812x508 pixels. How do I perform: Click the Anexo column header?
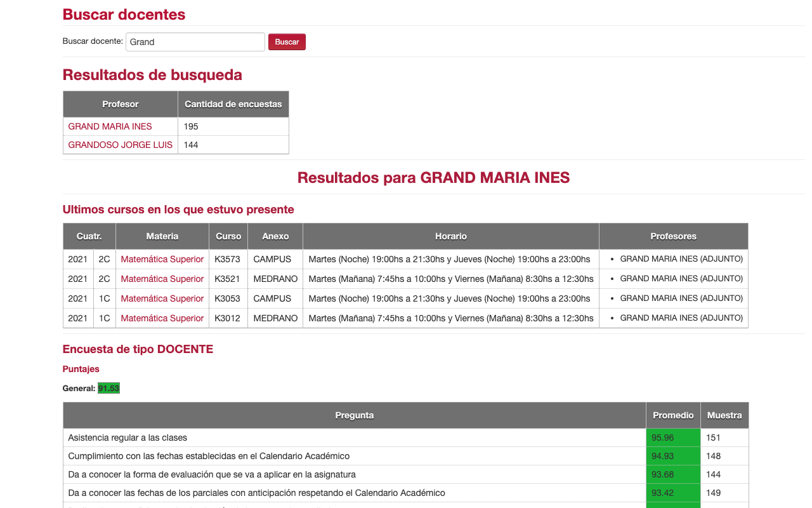[x=275, y=236]
